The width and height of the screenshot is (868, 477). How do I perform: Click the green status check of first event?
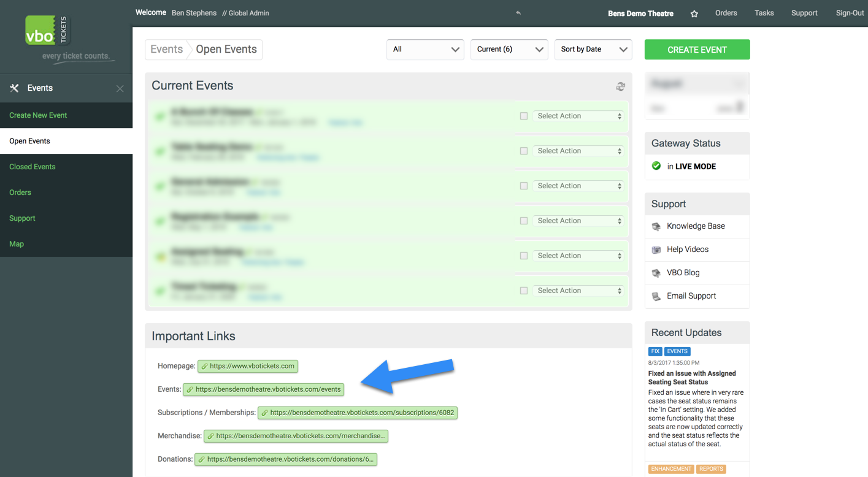tap(160, 116)
